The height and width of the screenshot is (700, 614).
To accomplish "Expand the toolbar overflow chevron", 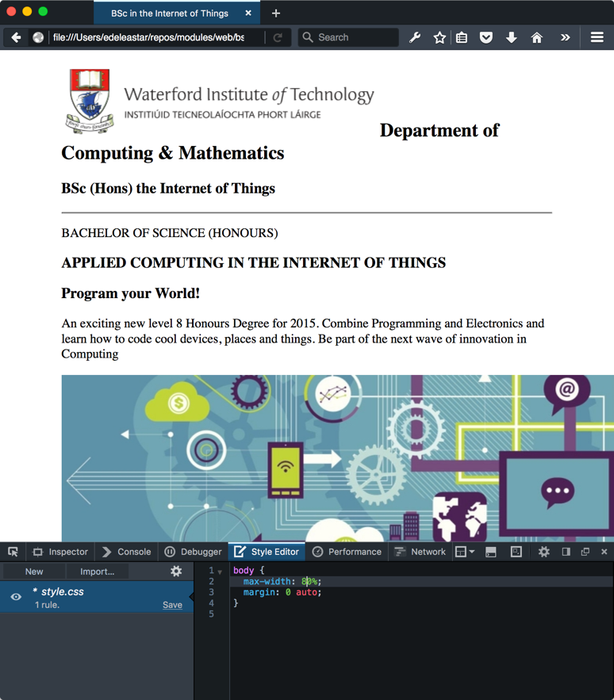I will pos(565,37).
